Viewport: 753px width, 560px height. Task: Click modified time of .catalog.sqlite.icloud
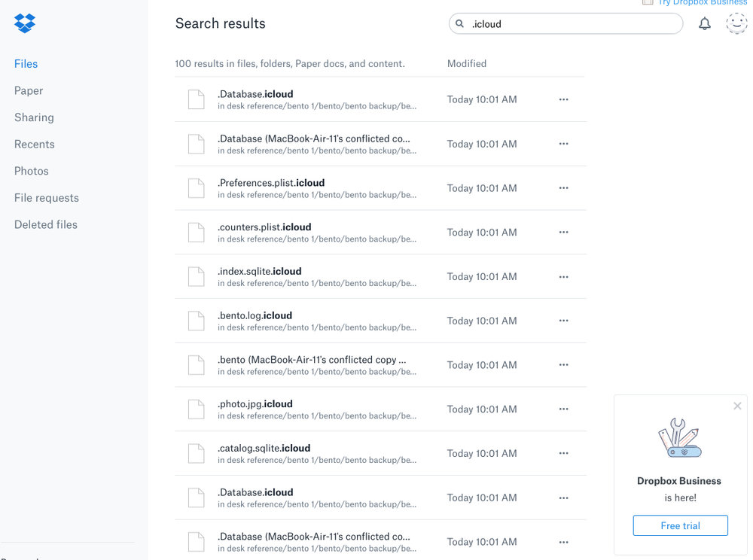[x=482, y=453]
